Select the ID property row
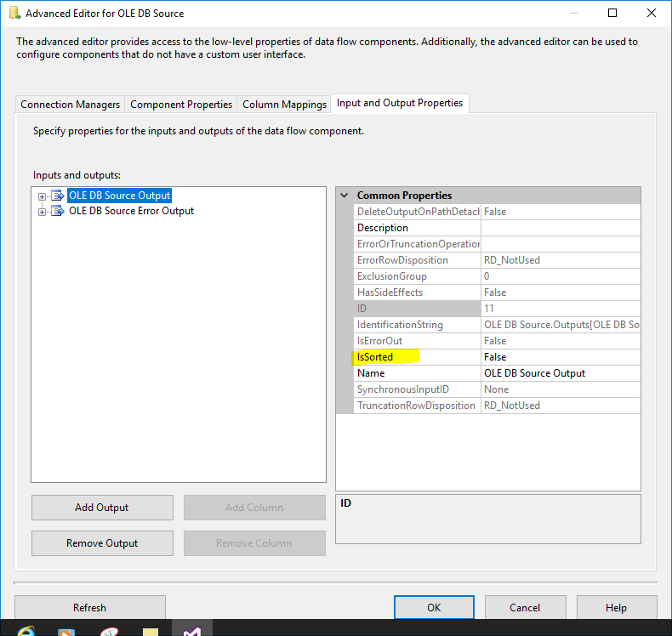This screenshot has width=672, height=636. [x=497, y=309]
